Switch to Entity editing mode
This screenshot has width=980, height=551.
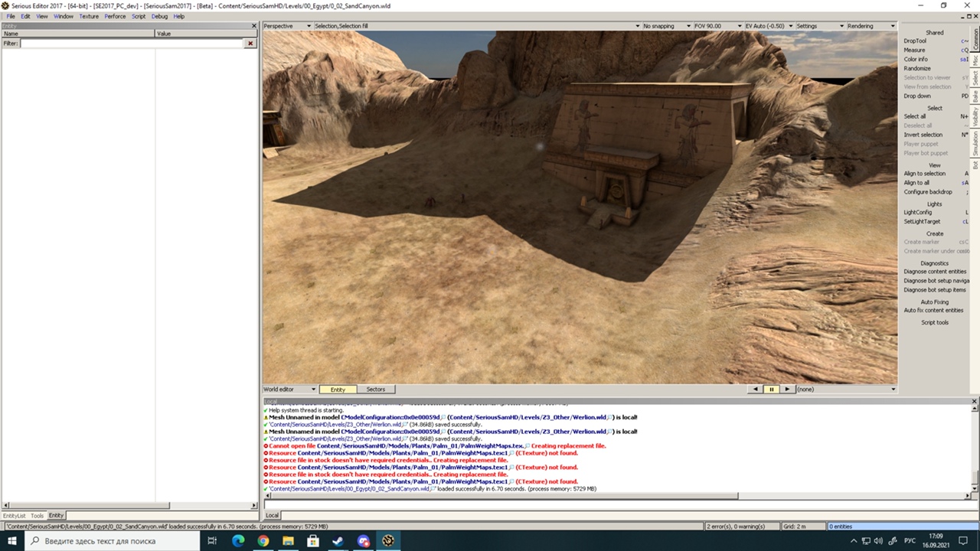(x=338, y=390)
